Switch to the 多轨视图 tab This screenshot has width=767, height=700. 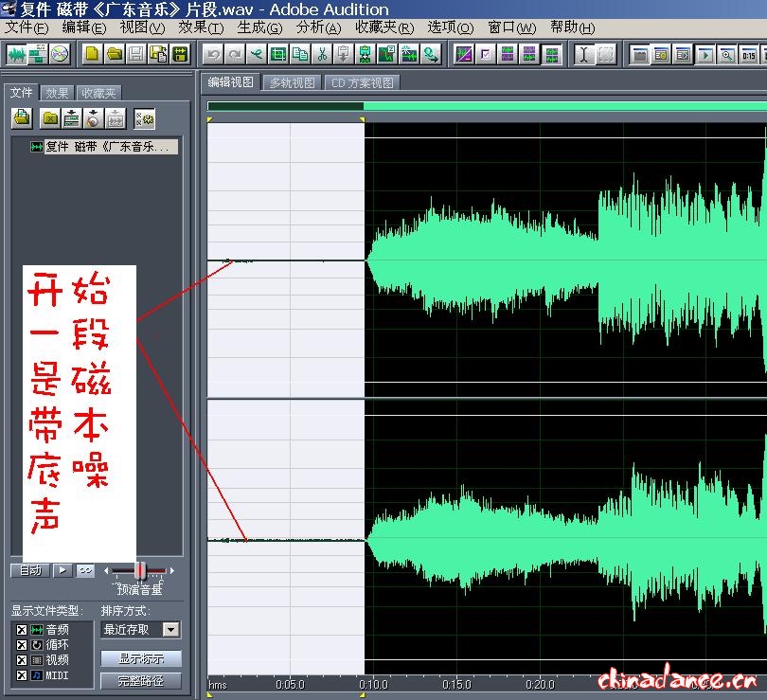292,82
